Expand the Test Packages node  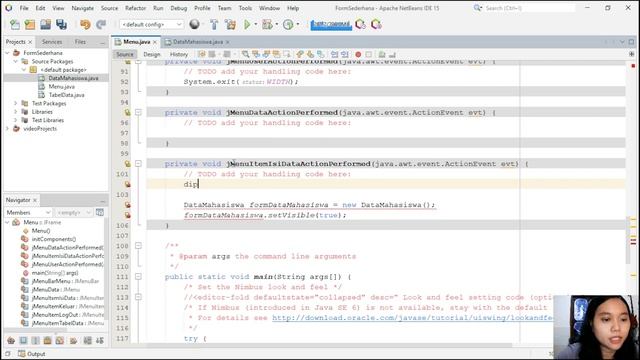click(x=16, y=103)
